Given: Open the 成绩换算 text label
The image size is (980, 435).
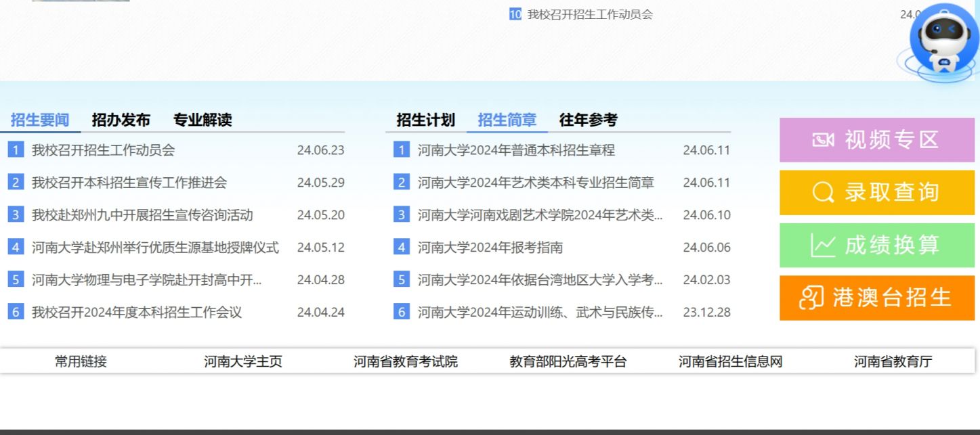Looking at the screenshot, I should 892,245.
